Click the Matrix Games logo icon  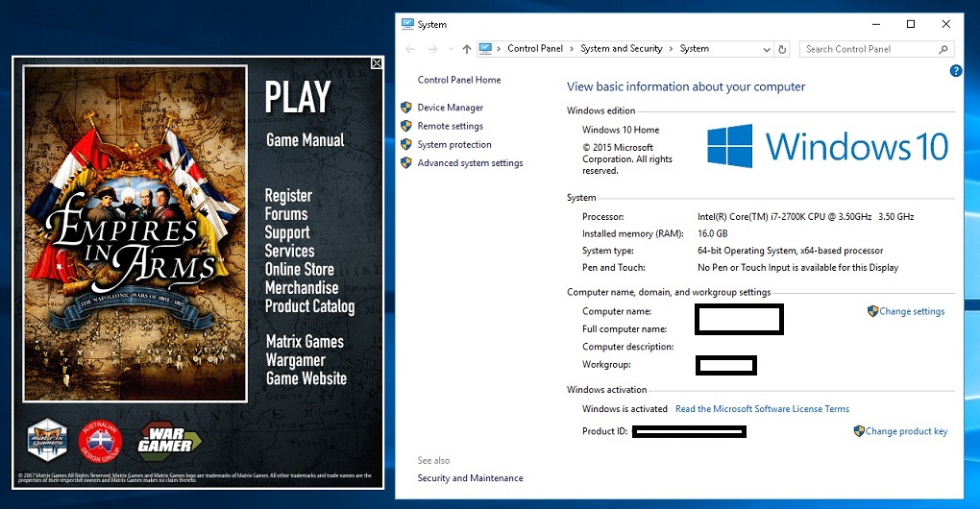point(47,440)
